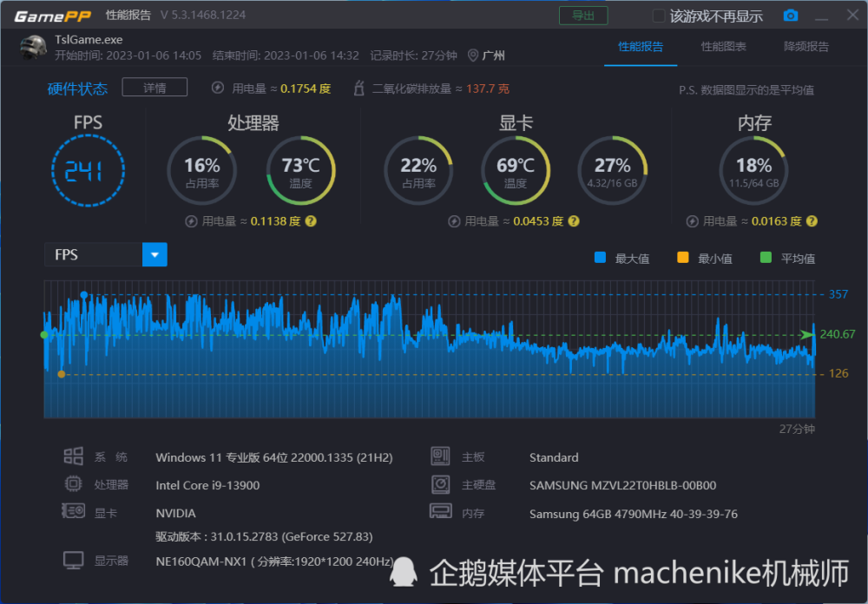Switch to the 性能图表 tab
Viewport: 868px width, 604px height.
pyautogui.click(x=724, y=47)
